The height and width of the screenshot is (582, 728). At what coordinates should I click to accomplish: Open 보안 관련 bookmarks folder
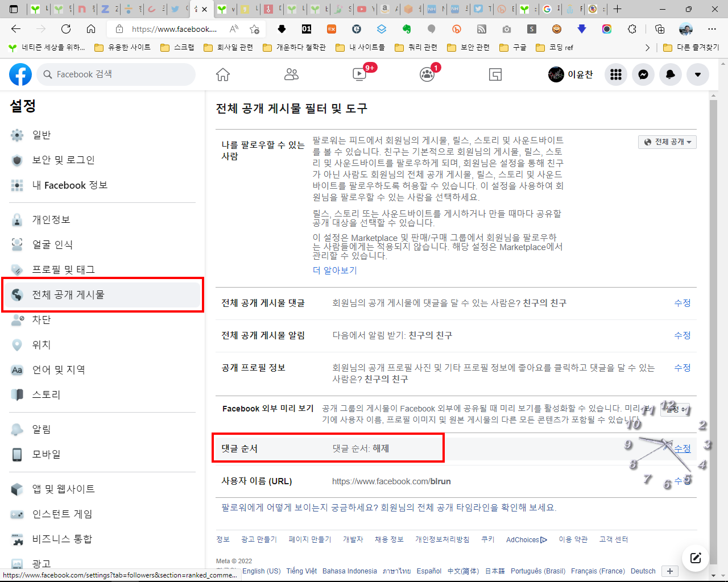pos(469,48)
